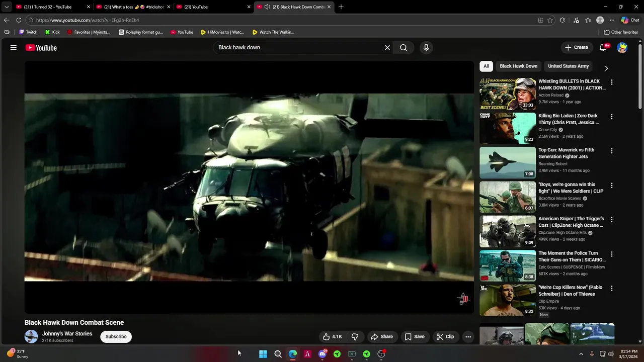
Task: Show hidden system tray icons
Action: [x=581, y=354]
